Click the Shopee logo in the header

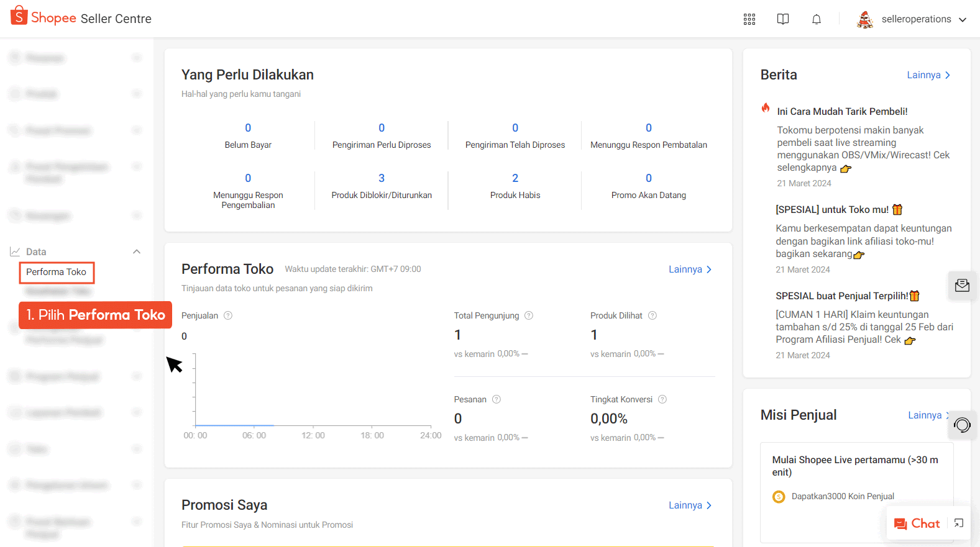coord(44,17)
